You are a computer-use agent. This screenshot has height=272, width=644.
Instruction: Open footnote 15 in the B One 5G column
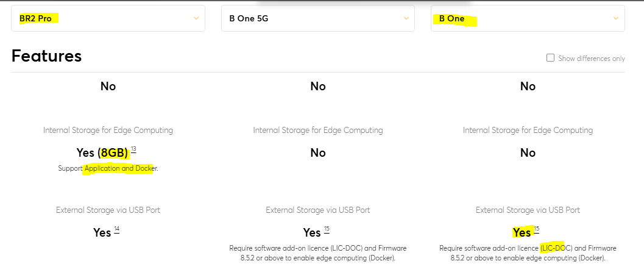click(327, 229)
